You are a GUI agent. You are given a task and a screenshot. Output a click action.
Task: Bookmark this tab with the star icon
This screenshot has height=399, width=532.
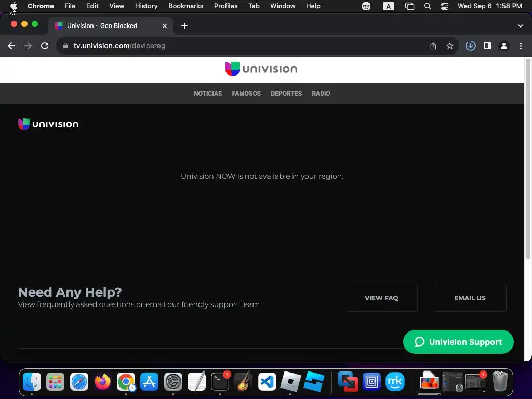(x=450, y=46)
